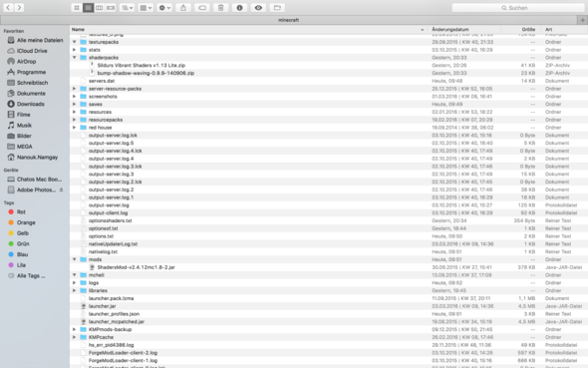Viewport: 588px width, 368px height.
Task: Expand the resourcepacks folder
Action: [75, 120]
